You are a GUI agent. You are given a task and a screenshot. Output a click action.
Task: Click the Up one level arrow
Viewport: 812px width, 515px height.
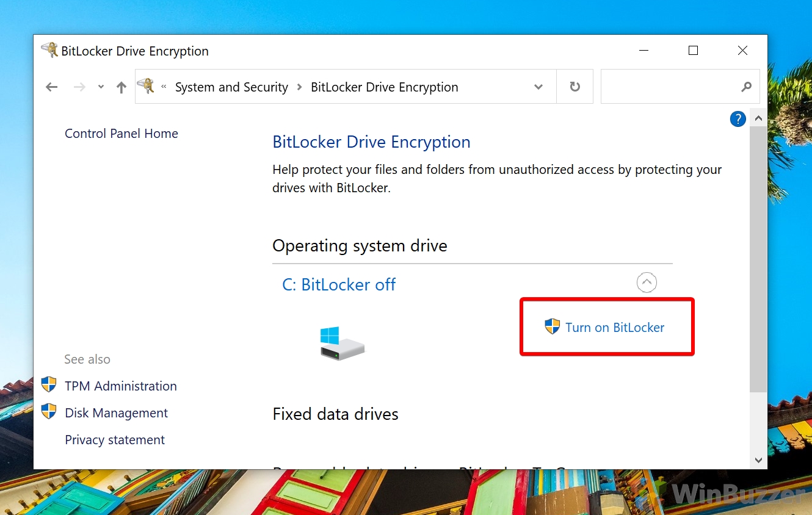pos(121,87)
